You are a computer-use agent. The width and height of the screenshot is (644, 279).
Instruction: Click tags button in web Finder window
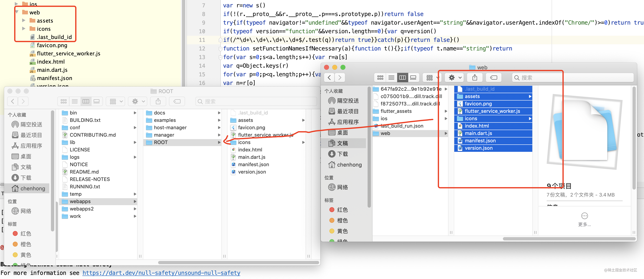click(x=494, y=78)
